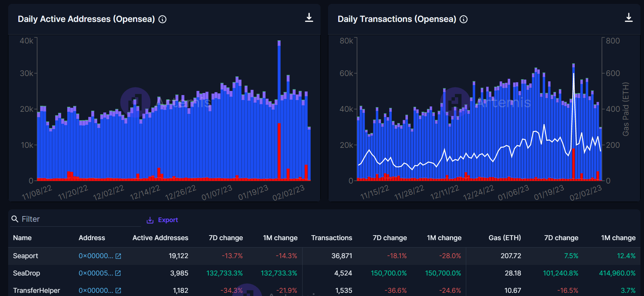Viewport: 644px width, 296px height.
Task: Click SeaDrop 414,960.0% gas change
Action: tap(617, 273)
